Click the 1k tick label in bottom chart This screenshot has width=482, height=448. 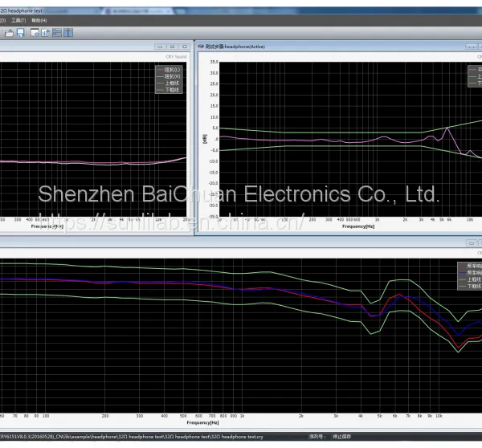coord(243,416)
